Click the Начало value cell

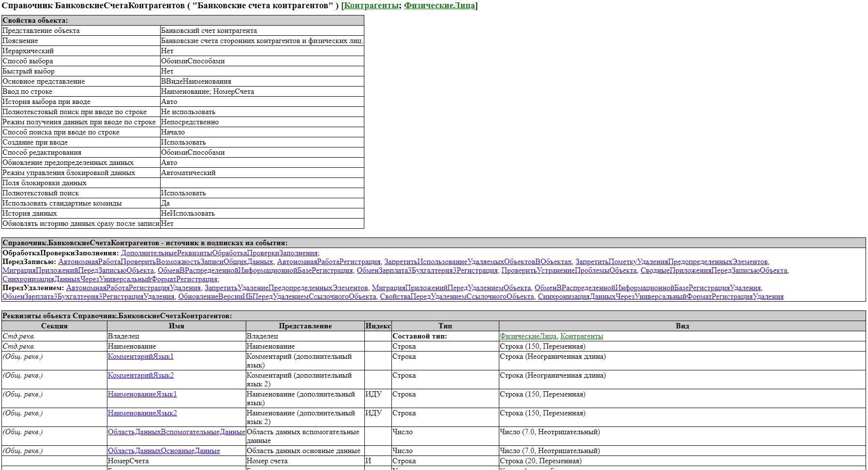click(x=262, y=132)
